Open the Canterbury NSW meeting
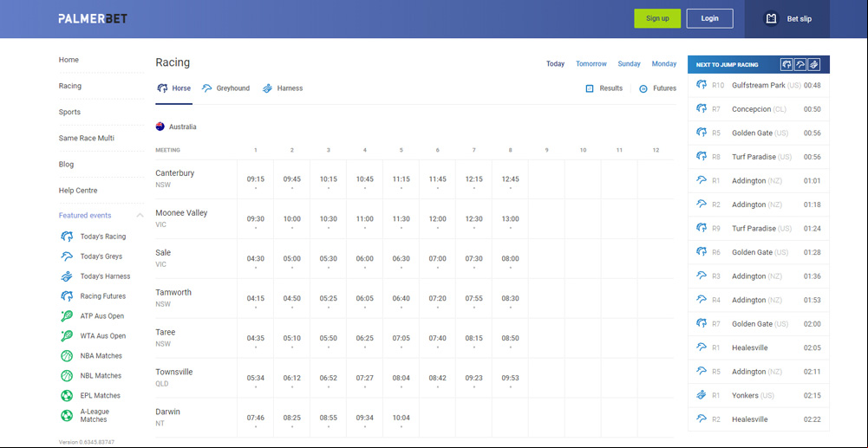 tap(175, 179)
